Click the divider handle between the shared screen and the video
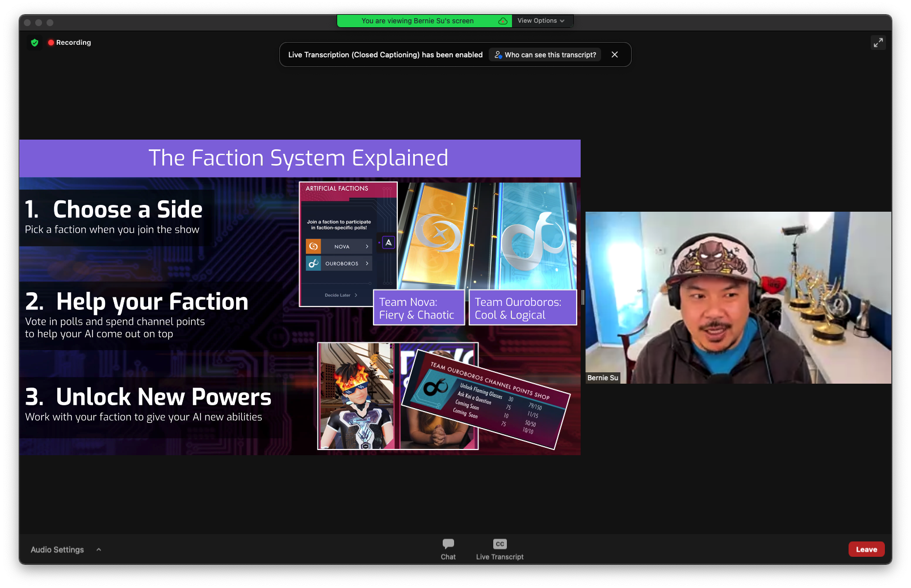The image size is (911, 588). [x=583, y=297]
